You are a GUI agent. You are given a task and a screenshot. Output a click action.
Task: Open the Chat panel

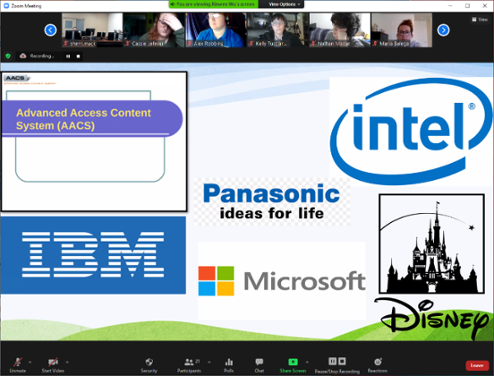259,365
